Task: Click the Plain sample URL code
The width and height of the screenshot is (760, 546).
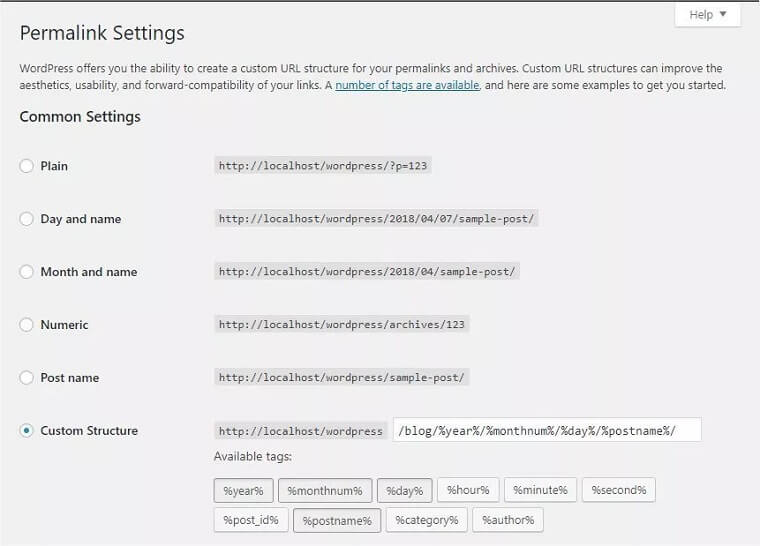Action: point(323,166)
